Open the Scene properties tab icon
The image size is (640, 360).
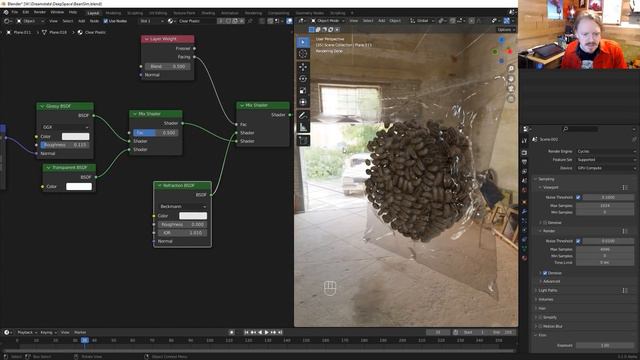coord(524,181)
